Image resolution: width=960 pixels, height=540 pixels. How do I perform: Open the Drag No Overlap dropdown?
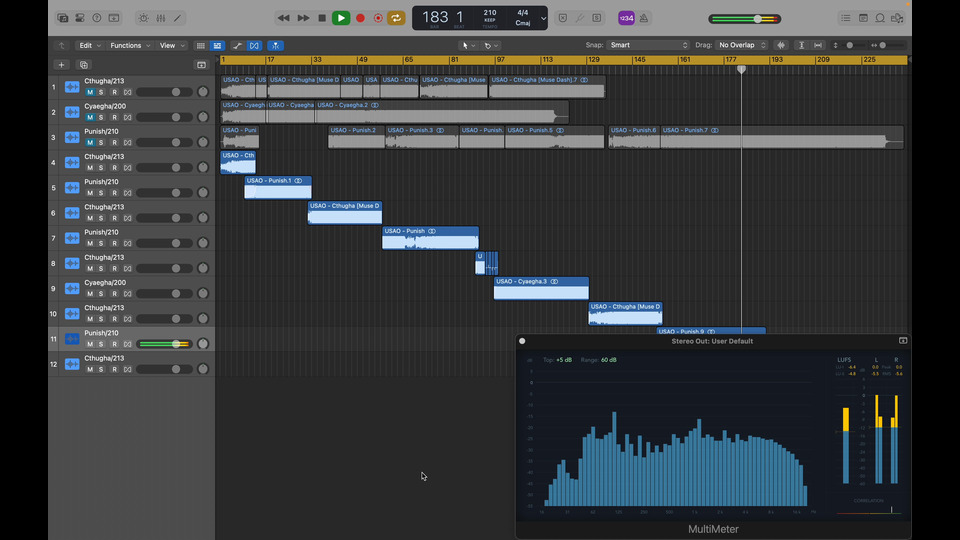click(x=742, y=45)
